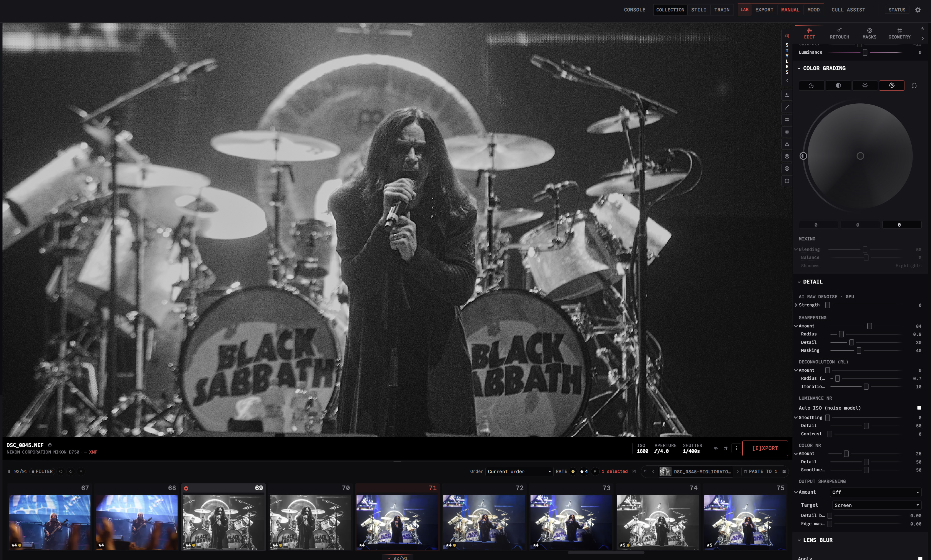Toggle the 4-star rating button

tap(584, 472)
